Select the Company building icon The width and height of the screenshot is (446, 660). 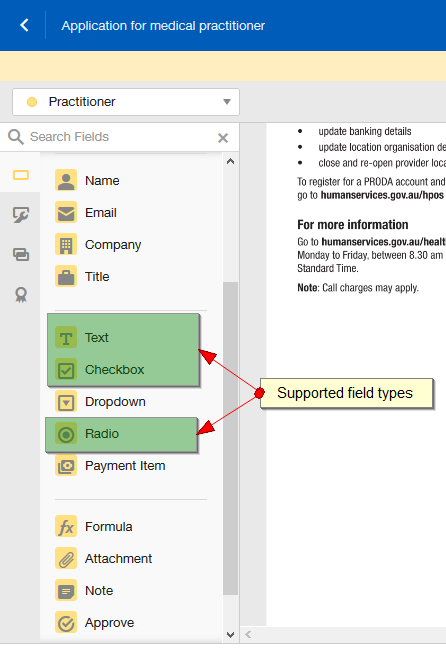pos(66,245)
